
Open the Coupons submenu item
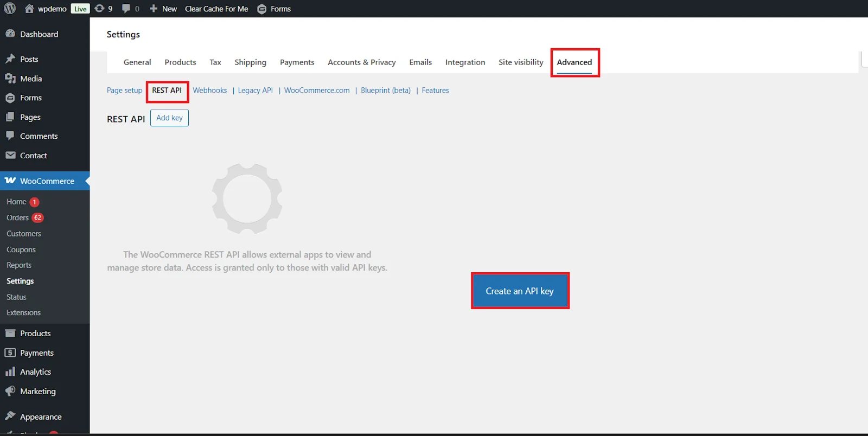click(x=21, y=249)
